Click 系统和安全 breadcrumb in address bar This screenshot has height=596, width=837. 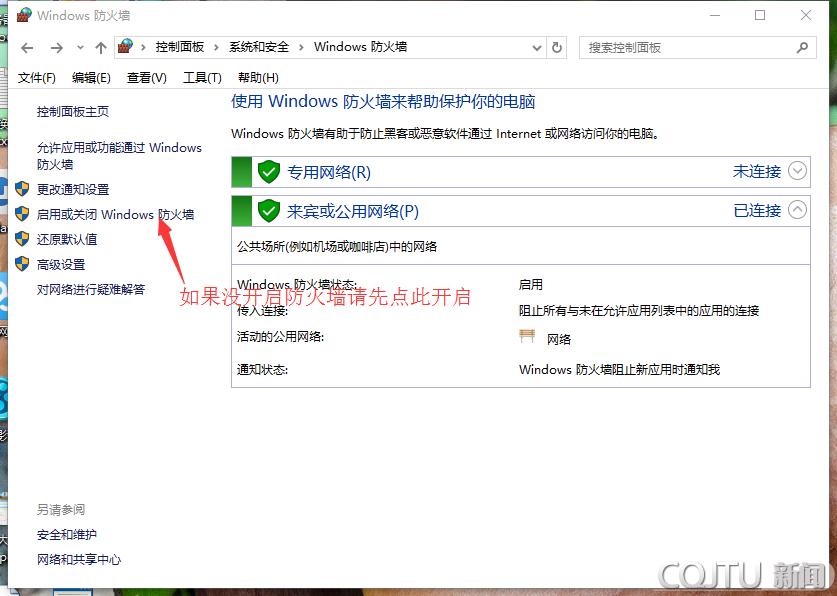tap(259, 47)
